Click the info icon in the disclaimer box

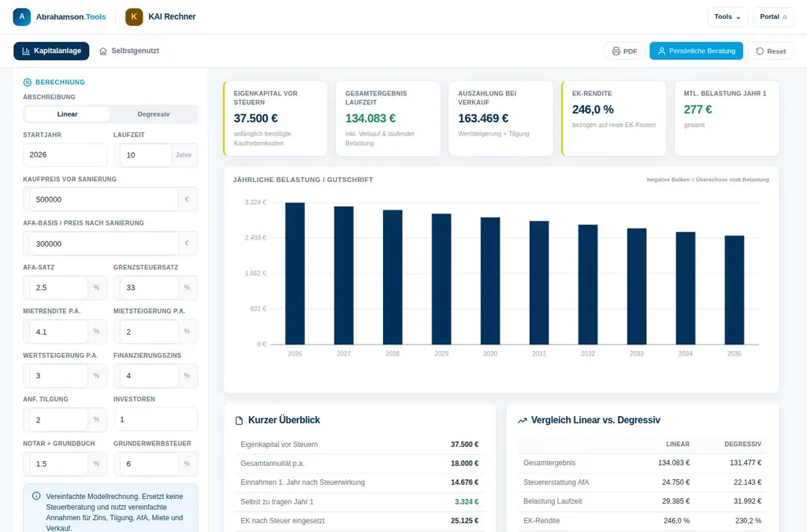click(x=36, y=496)
